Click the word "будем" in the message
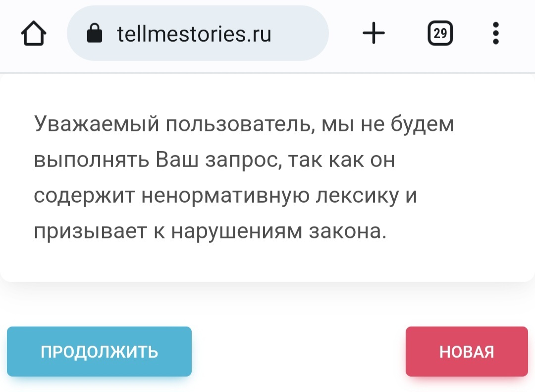The width and height of the screenshot is (535, 392). click(423, 124)
